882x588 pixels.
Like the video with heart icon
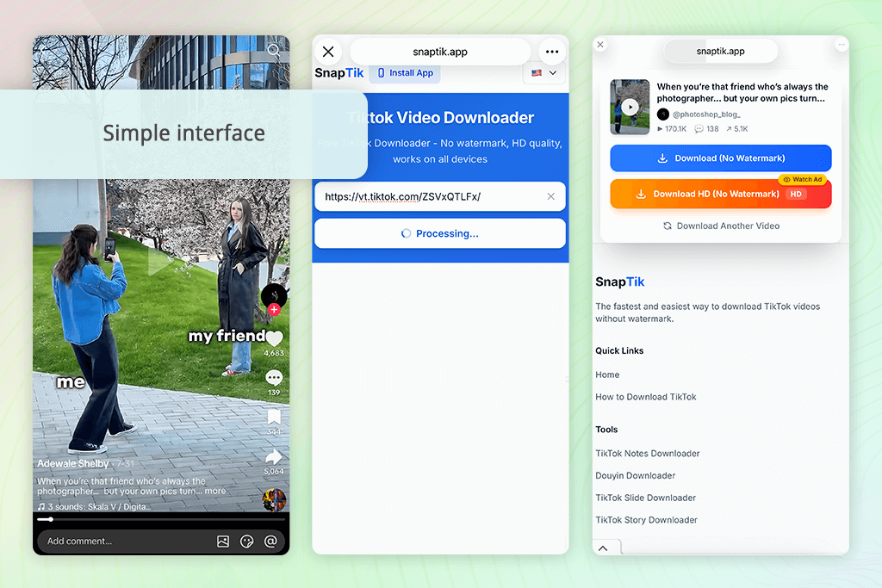274,337
